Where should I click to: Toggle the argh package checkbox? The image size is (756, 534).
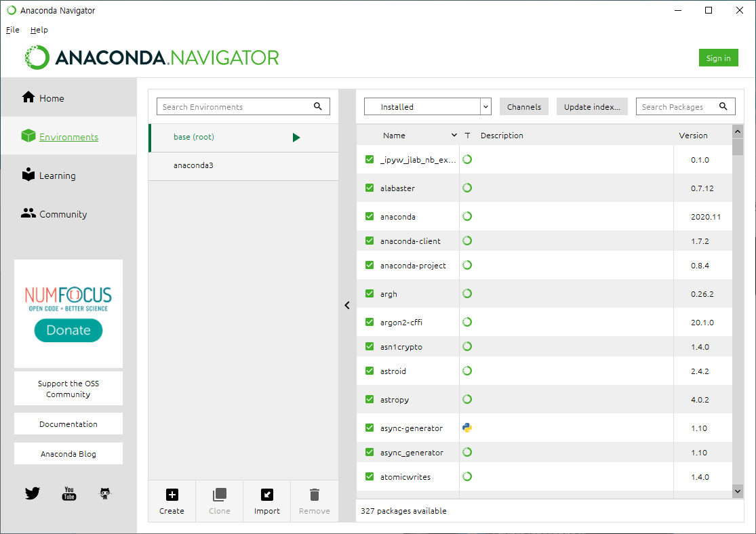(x=370, y=293)
